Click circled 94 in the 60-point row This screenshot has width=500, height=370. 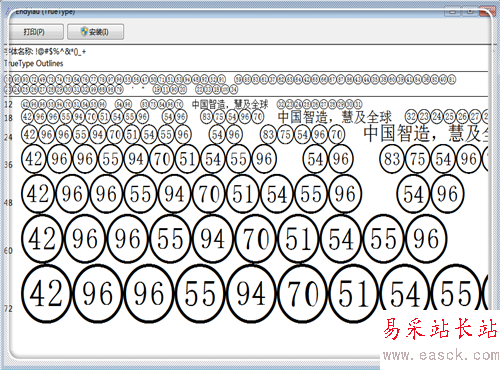(x=213, y=239)
